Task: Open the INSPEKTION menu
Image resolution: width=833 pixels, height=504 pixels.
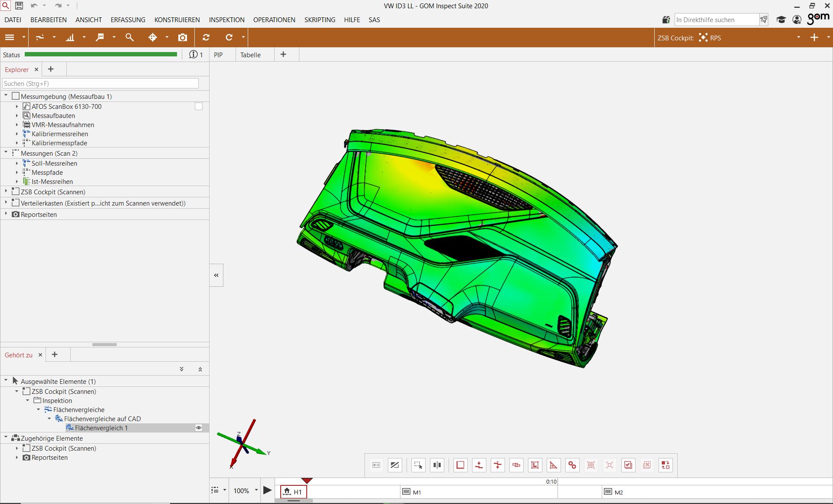Action: click(x=226, y=20)
